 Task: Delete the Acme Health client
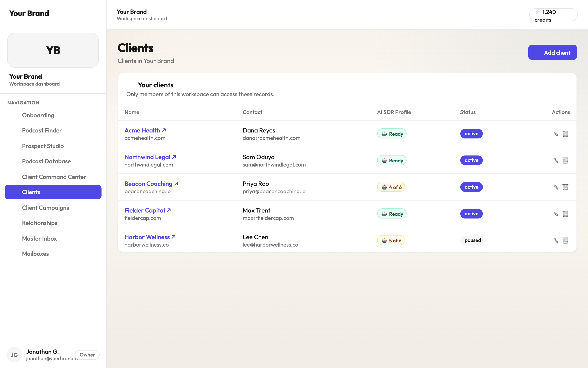click(x=565, y=134)
